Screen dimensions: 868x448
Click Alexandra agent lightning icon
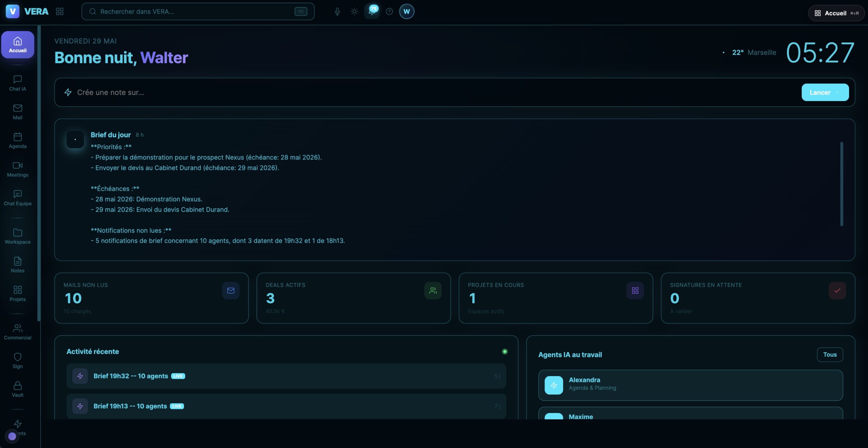554,385
